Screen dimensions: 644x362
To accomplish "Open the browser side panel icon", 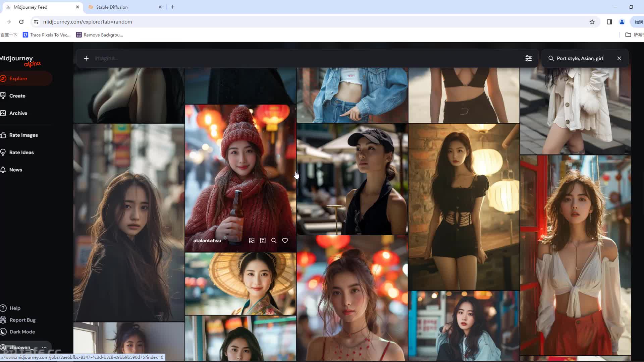I will coord(609,22).
